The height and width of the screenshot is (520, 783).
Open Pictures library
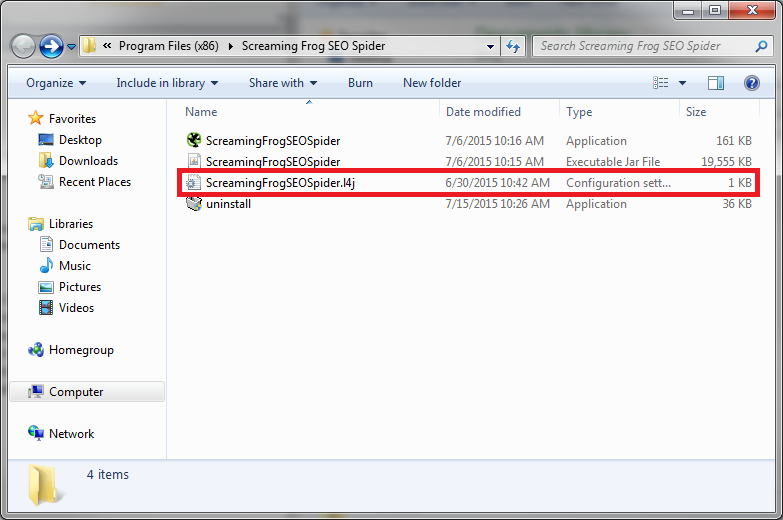tap(80, 287)
